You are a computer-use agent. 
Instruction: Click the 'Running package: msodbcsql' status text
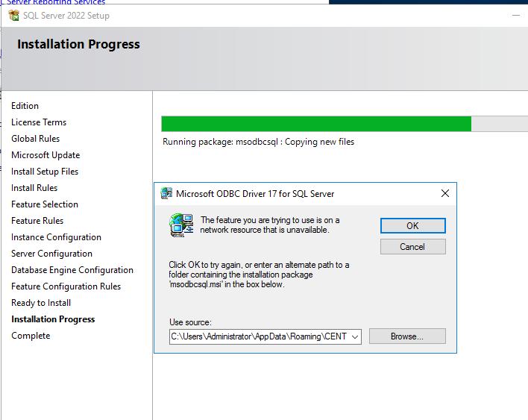tap(258, 142)
